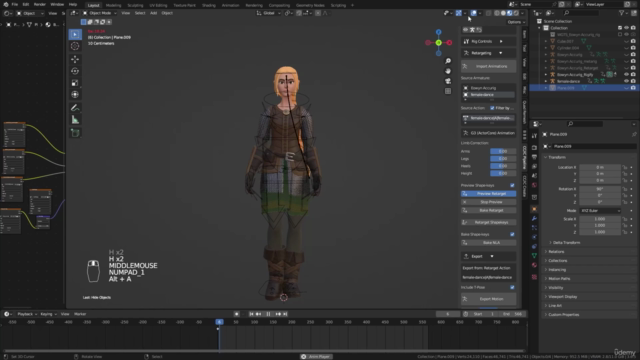Click the Retarget Shapekeys button
Screen dimensions: 640x360
tap(489, 222)
